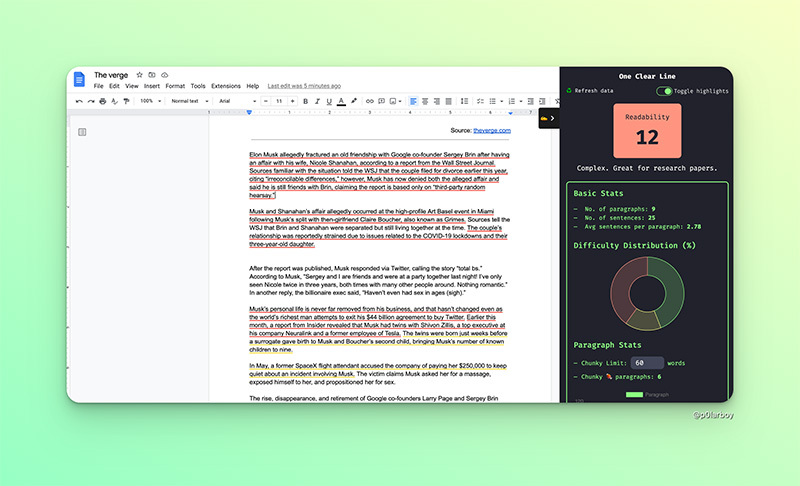Click the Redo arrow in the toolbar

(x=91, y=101)
